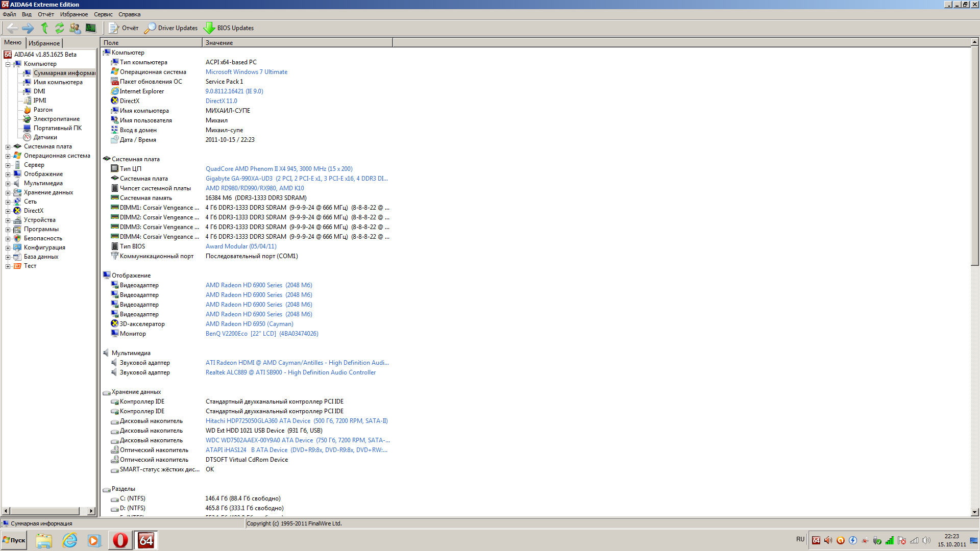The height and width of the screenshot is (551, 980).
Task: Open Opera browser from the taskbar
Action: tap(120, 540)
